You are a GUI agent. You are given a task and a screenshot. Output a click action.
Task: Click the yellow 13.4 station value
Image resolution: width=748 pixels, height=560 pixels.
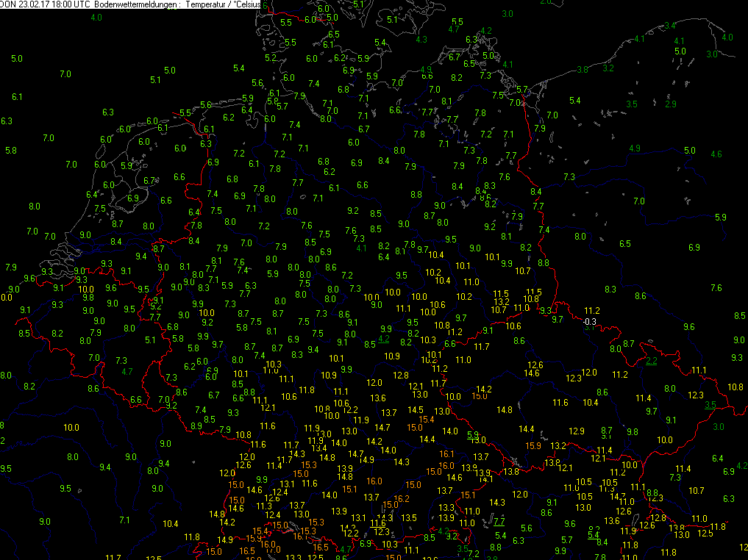pos(318,448)
